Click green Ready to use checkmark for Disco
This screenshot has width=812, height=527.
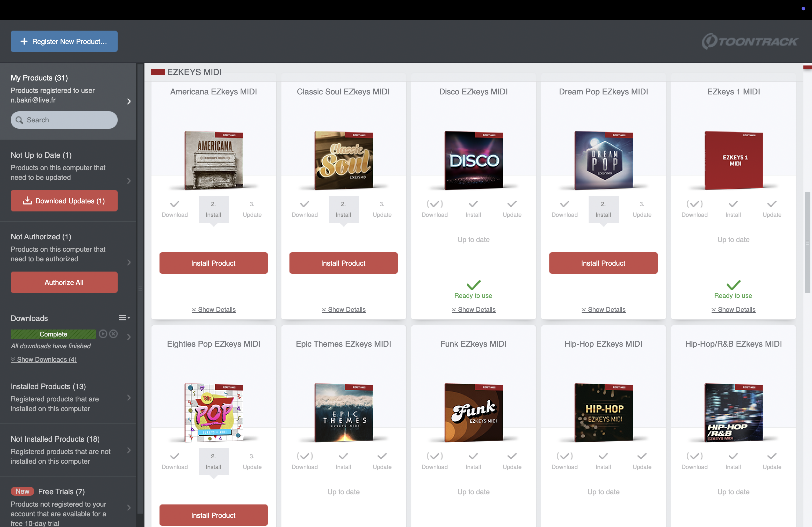pyautogui.click(x=474, y=285)
